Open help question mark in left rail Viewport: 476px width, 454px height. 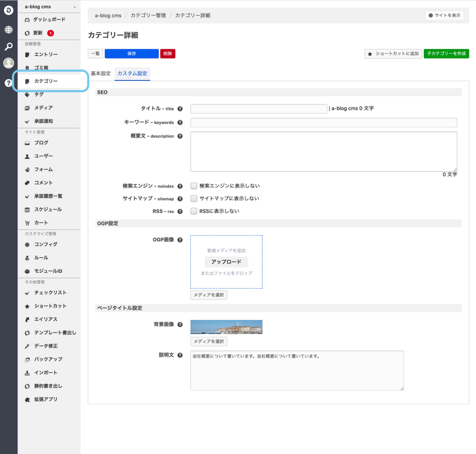pos(9,83)
